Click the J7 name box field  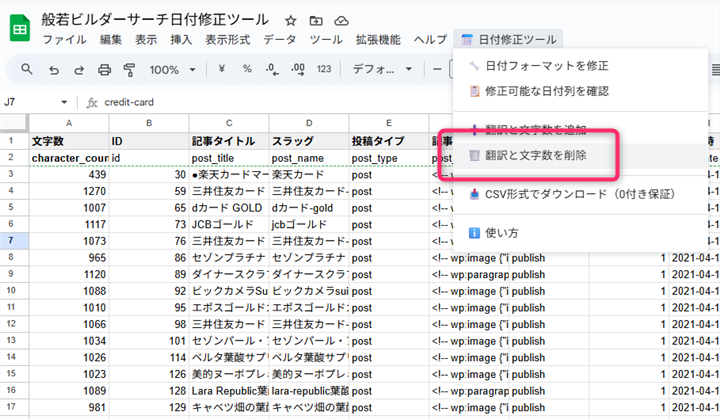[x=30, y=102]
